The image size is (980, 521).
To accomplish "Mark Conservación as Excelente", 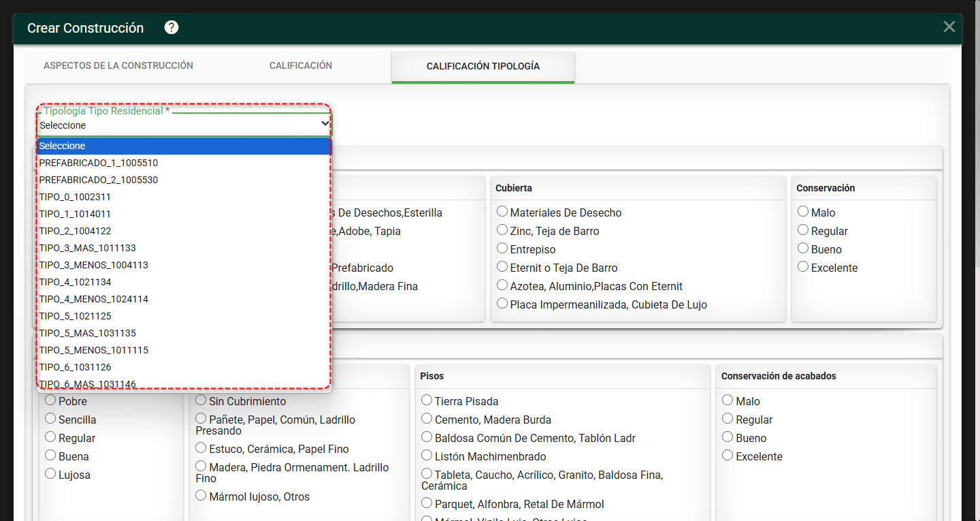I will point(803,267).
